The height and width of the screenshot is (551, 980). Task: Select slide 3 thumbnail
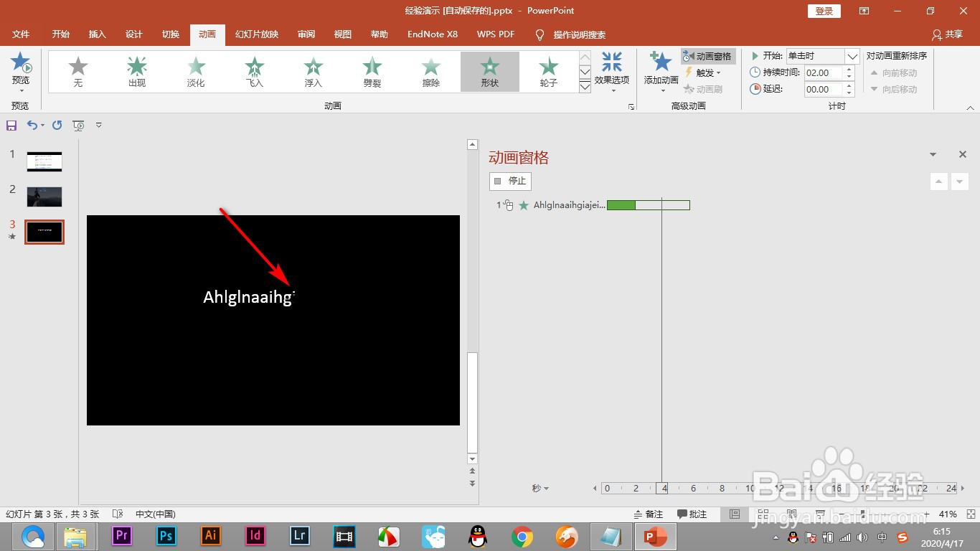[x=44, y=232]
